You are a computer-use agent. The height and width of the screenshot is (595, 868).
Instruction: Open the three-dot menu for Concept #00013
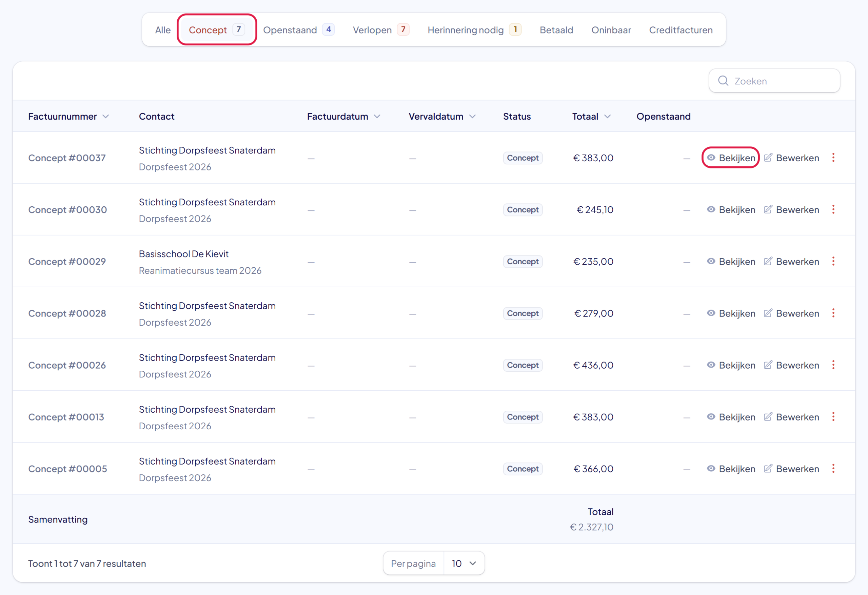pyautogui.click(x=833, y=416)
